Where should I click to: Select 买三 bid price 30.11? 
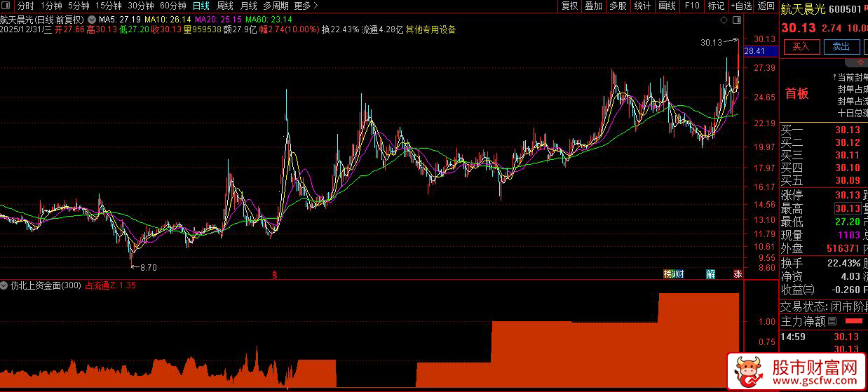(847, 156)
